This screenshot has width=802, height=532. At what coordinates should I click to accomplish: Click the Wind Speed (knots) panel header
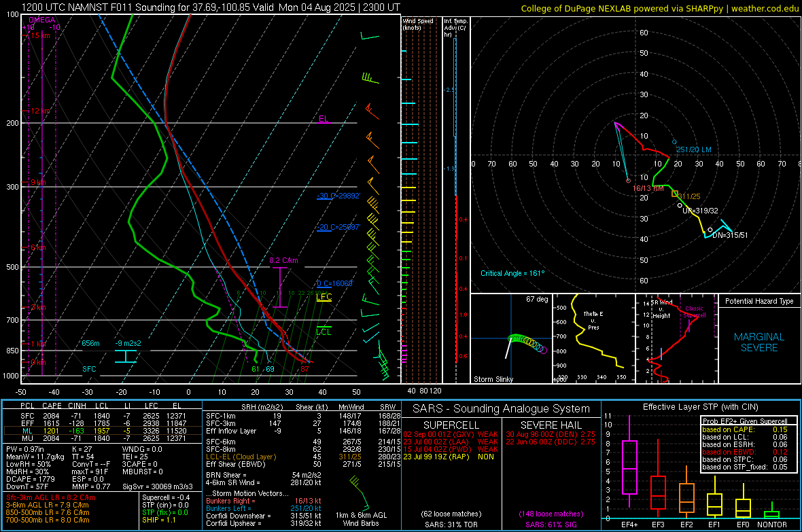[418, 24]
